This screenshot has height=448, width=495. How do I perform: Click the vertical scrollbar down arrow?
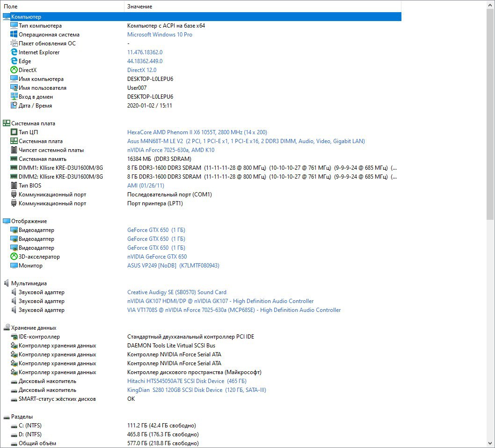(490, 443)
